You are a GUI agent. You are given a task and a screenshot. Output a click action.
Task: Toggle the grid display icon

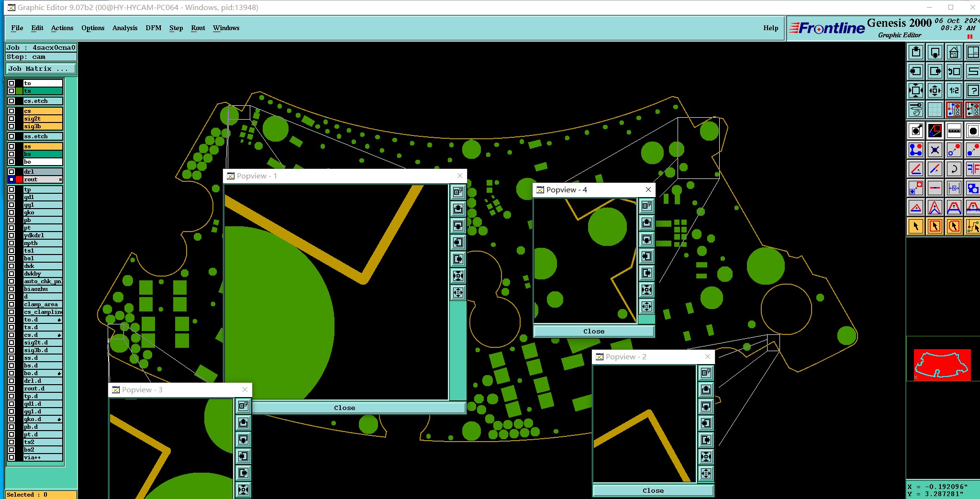pyautogui.click(x=935, y=110)
